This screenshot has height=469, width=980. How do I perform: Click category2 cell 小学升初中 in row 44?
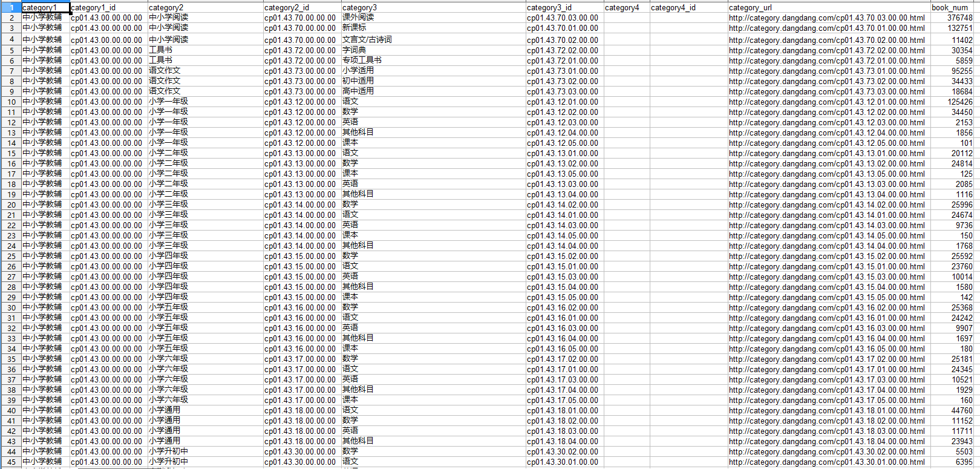pyautogui.click(x=206, y=451)
